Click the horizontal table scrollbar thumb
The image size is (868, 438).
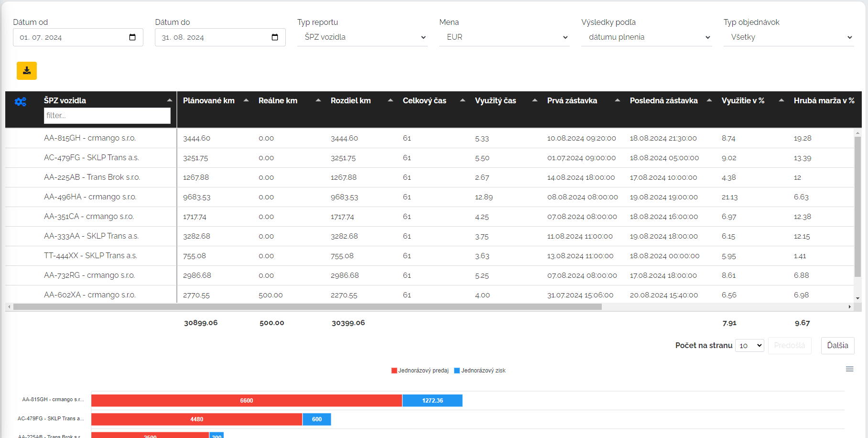307,307
